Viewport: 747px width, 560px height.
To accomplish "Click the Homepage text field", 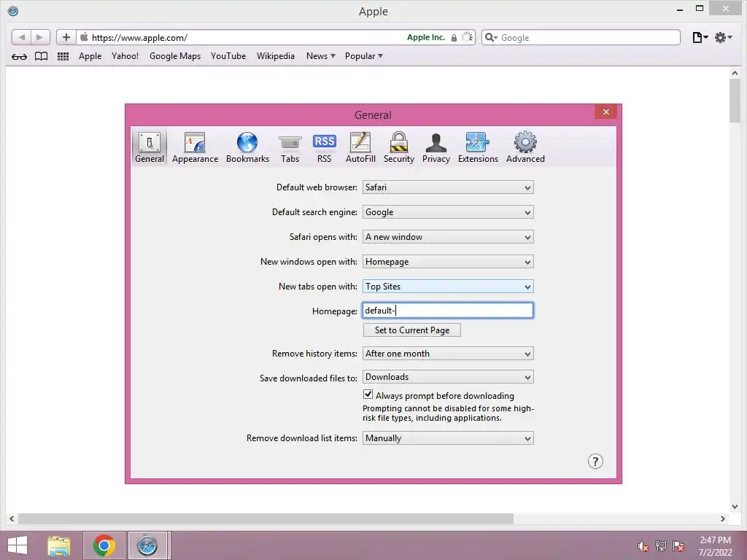I will coord(448,311).
